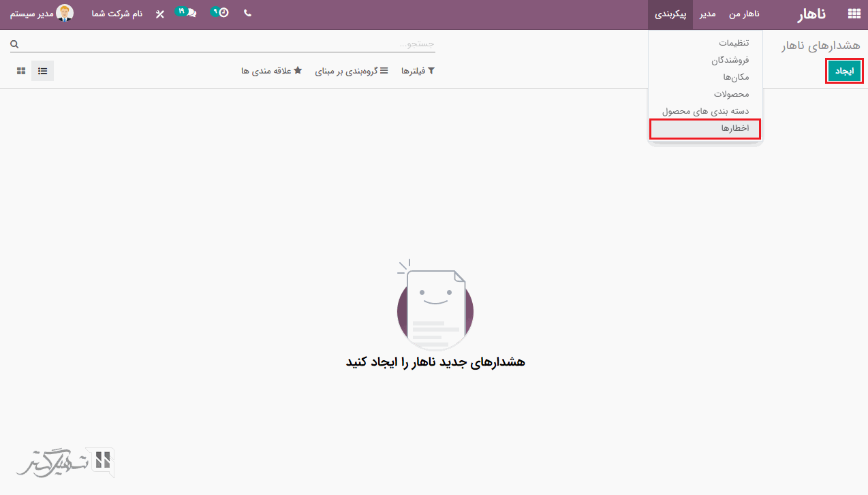Open the نام شرکت شما company switcher
This screenshot has width=868, height=495.
pos(117,14)
